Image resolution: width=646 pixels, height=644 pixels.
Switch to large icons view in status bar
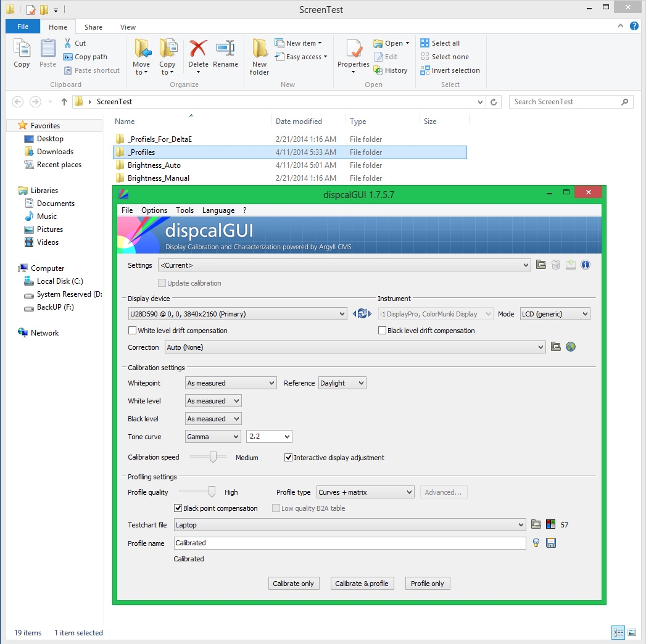632,632
